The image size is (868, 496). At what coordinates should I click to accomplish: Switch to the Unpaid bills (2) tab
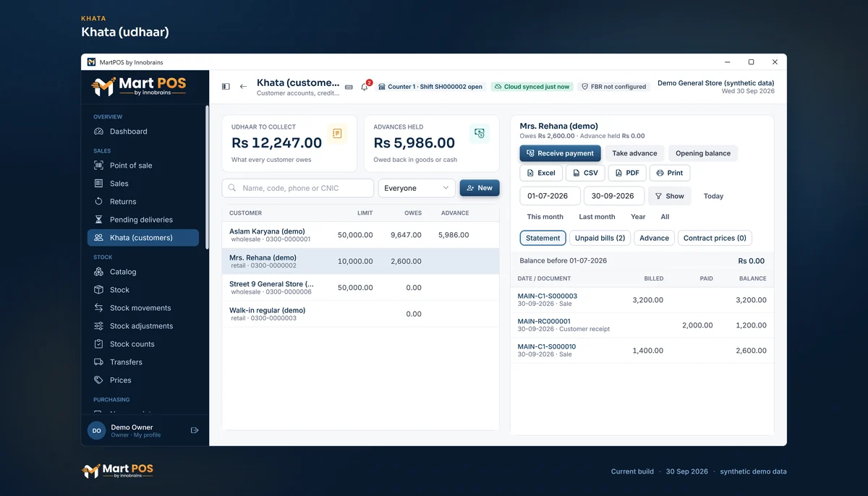tap(600, 238)
